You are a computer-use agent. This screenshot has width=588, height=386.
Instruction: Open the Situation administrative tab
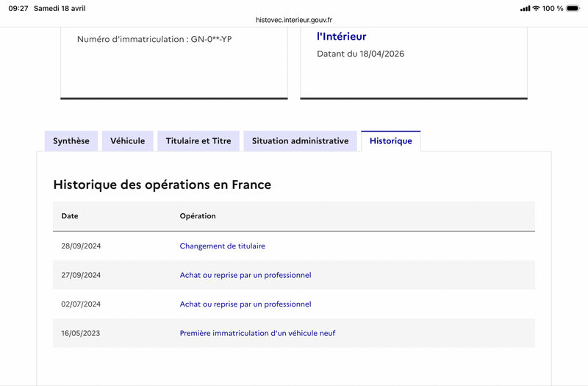coord(300,141)
